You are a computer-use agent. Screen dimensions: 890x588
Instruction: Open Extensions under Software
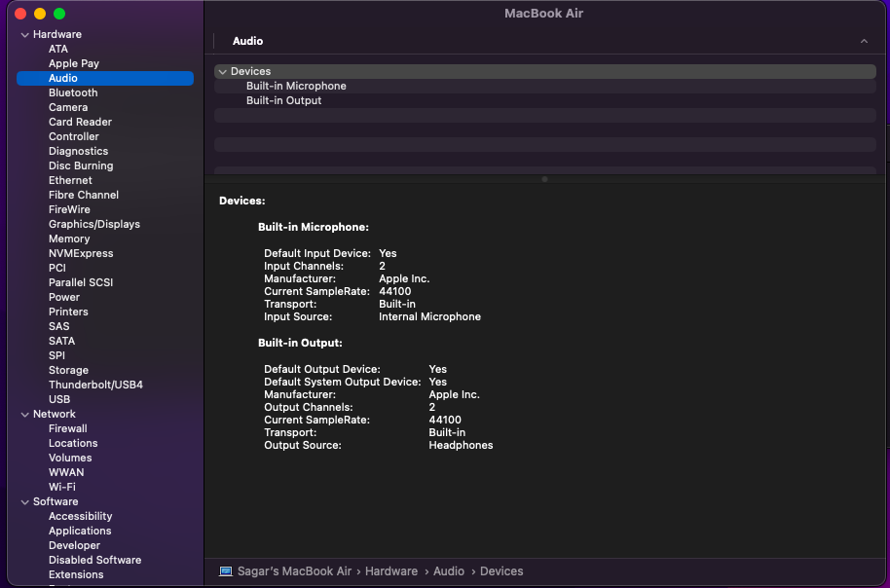[x=76, y=575]
